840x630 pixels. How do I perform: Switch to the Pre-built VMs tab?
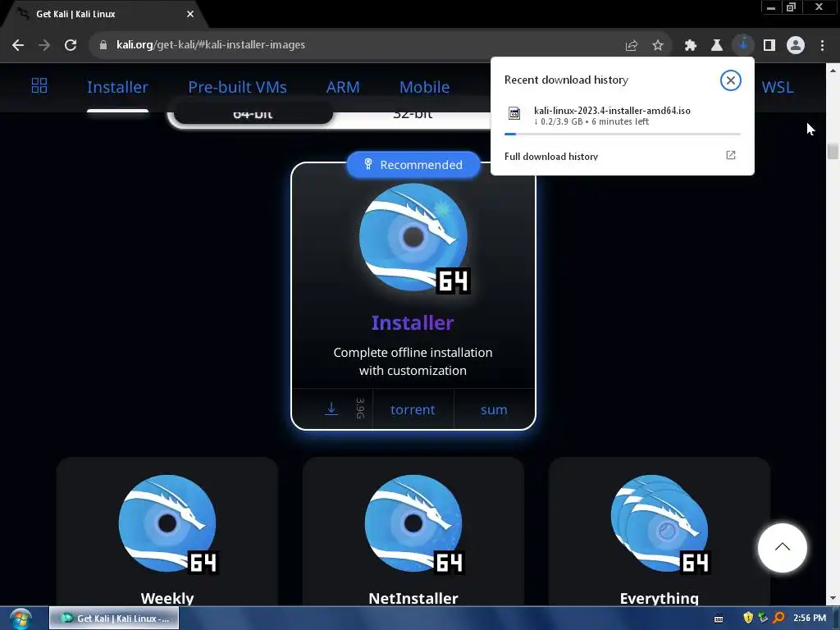pos(237,87)
